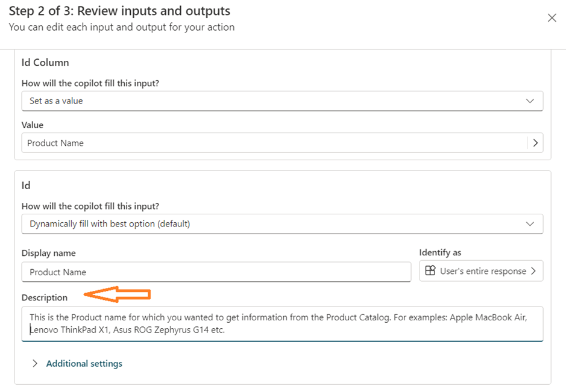Expand Additional settings using its chevron

(x=35, y=364)
